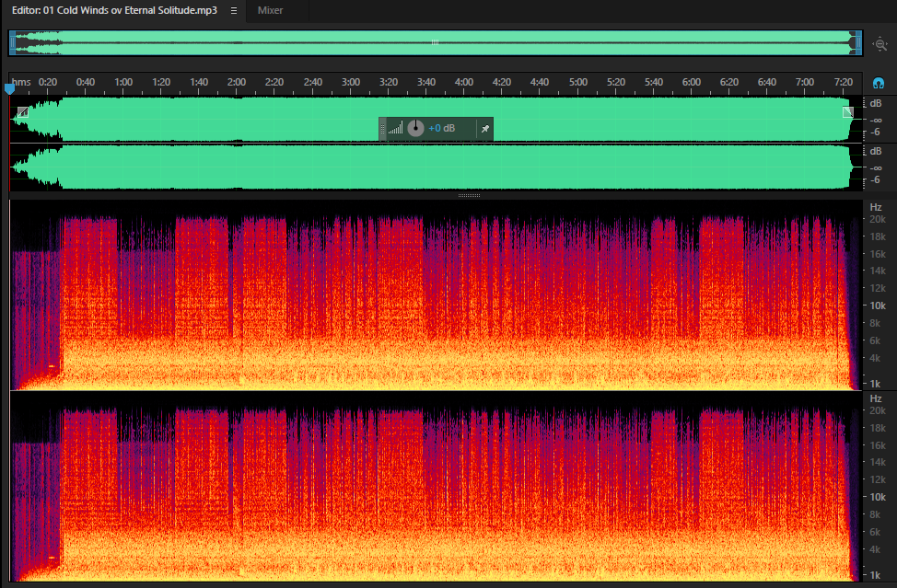This screenshot has width=897, height=588.
Task: Click 5:40 on the timeline ruler
Action: (653, 82)
